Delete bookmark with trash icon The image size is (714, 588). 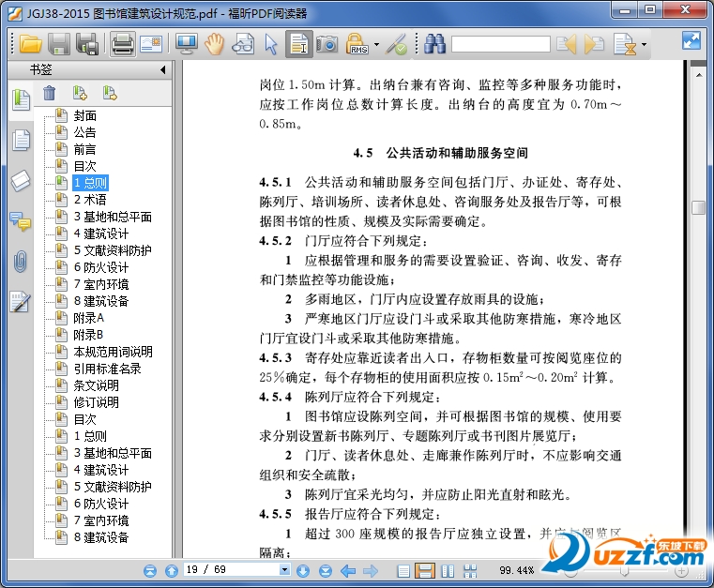coord(49,93)
